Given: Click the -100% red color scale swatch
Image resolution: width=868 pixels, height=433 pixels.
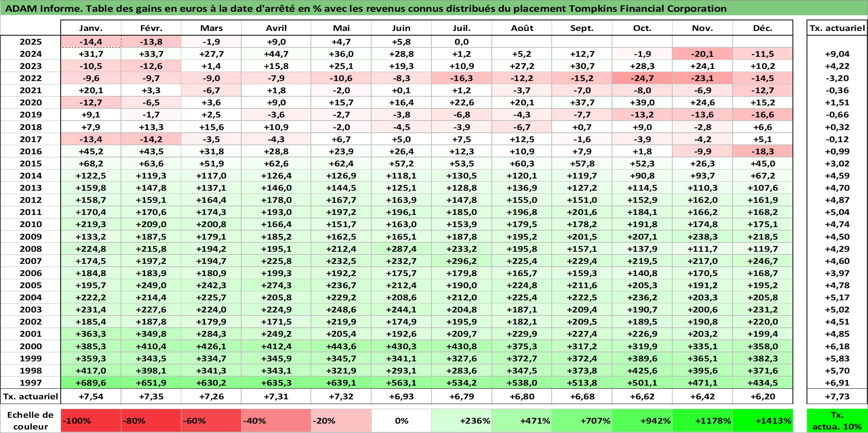Looking at the screenshot, I should 91,420.
